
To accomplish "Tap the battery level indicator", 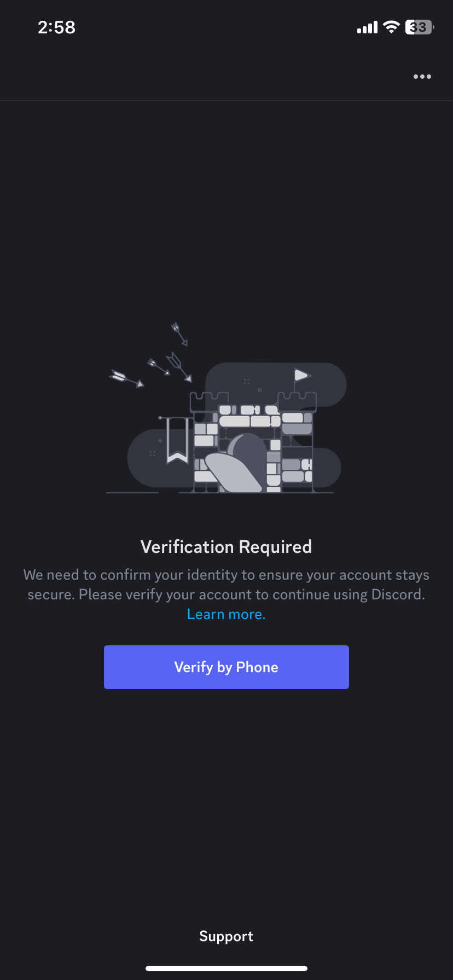I will (x=419, y=27).
